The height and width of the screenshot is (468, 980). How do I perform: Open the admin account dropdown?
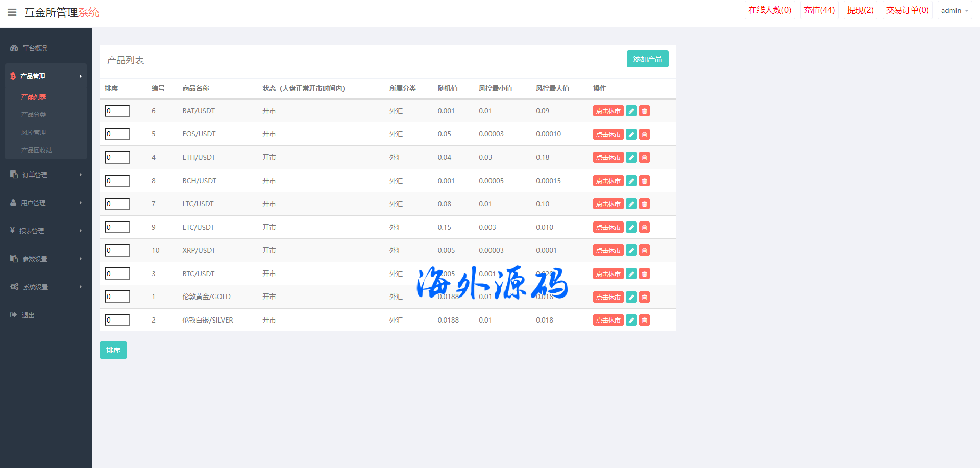point(954,11)
